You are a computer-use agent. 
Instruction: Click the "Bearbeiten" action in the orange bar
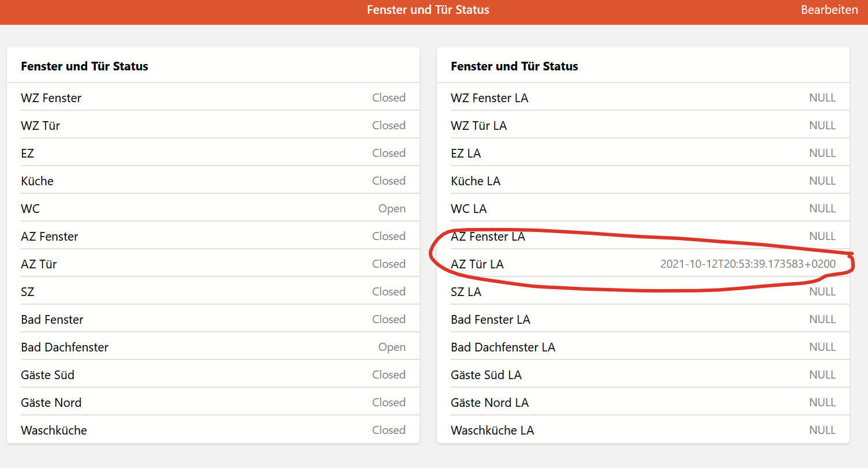click(x=829, y=10)
